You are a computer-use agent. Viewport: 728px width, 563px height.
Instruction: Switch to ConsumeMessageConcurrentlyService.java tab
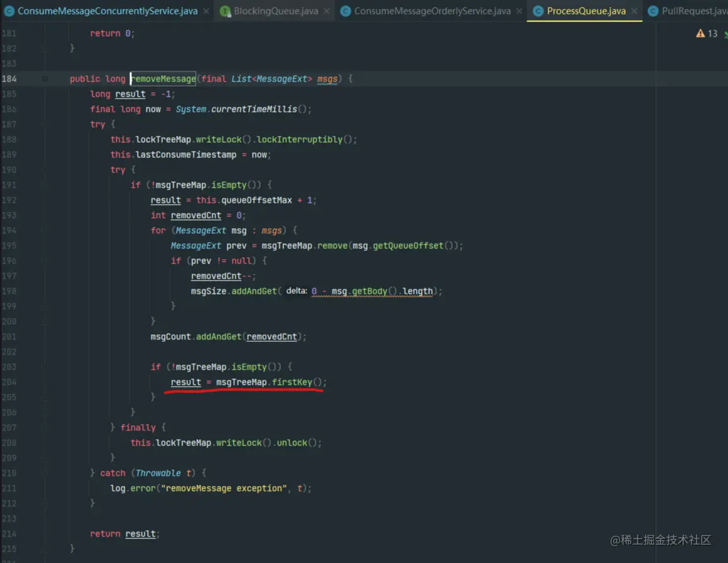107,11
